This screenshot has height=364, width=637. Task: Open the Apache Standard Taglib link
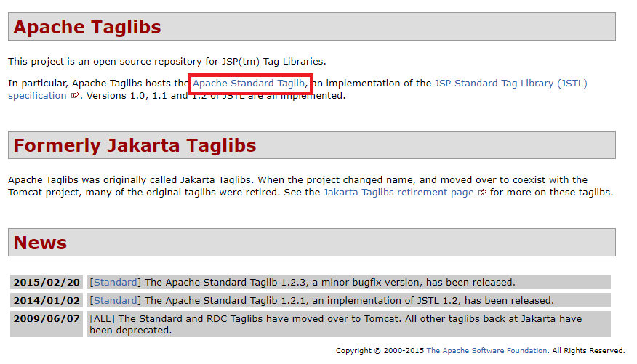click(248, 83)
